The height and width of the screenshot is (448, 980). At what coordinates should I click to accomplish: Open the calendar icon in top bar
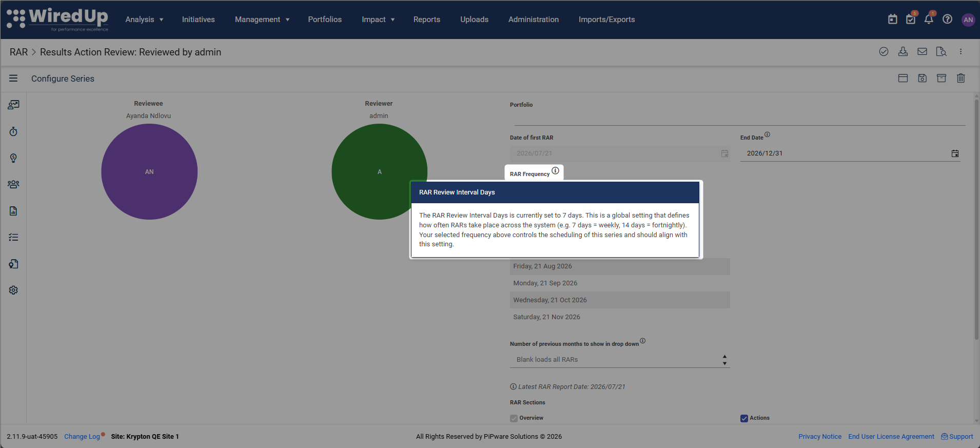893,20
